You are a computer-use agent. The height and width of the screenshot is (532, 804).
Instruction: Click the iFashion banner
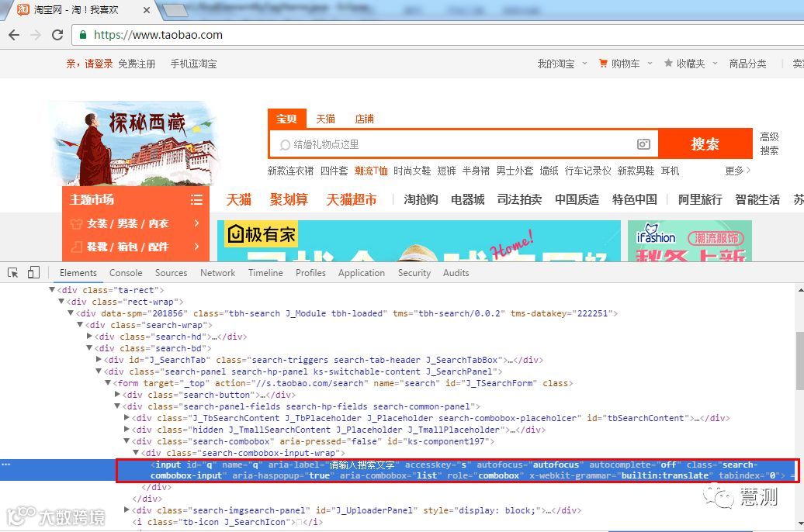[690, 241]
